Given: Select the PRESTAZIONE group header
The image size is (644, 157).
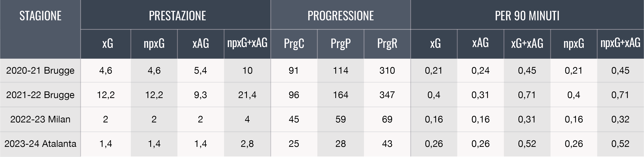Looking at the screenshot, I should [177, 16].
